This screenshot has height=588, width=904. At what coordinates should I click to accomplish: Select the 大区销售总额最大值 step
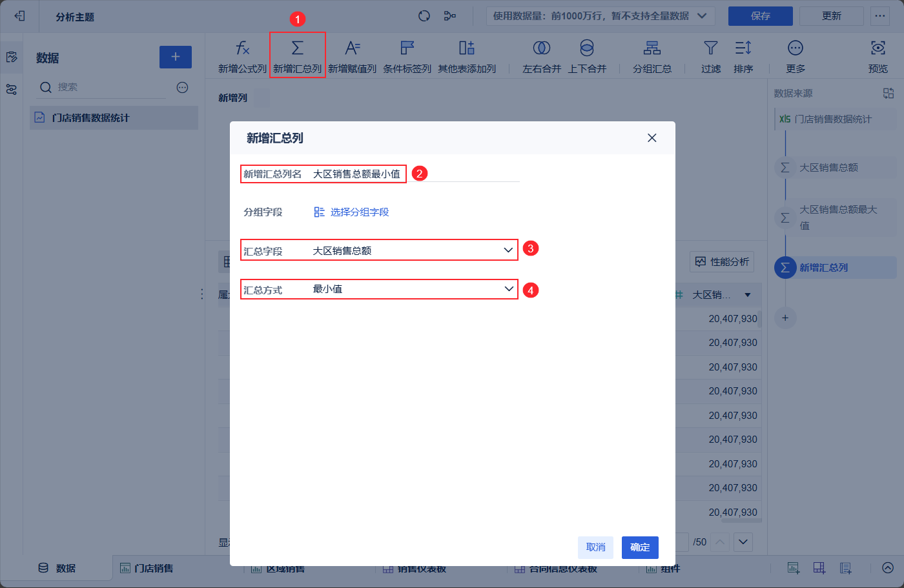click(836, 218)
